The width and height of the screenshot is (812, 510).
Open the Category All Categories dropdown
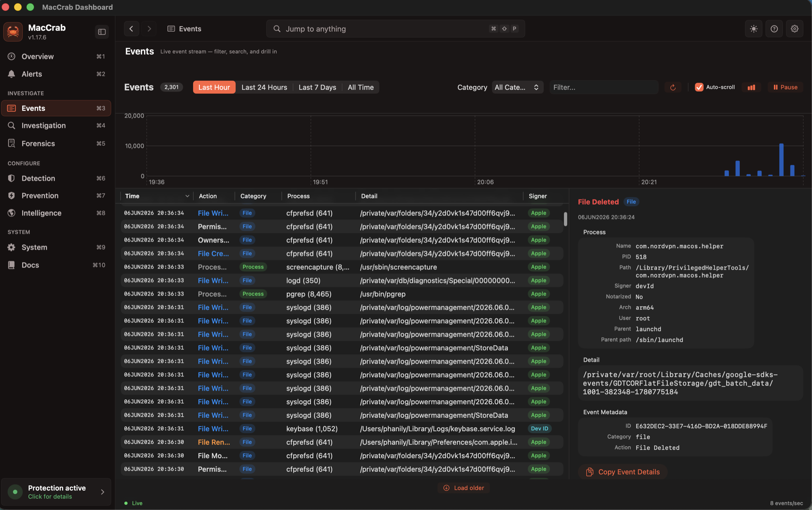click(x=517, y=87)
